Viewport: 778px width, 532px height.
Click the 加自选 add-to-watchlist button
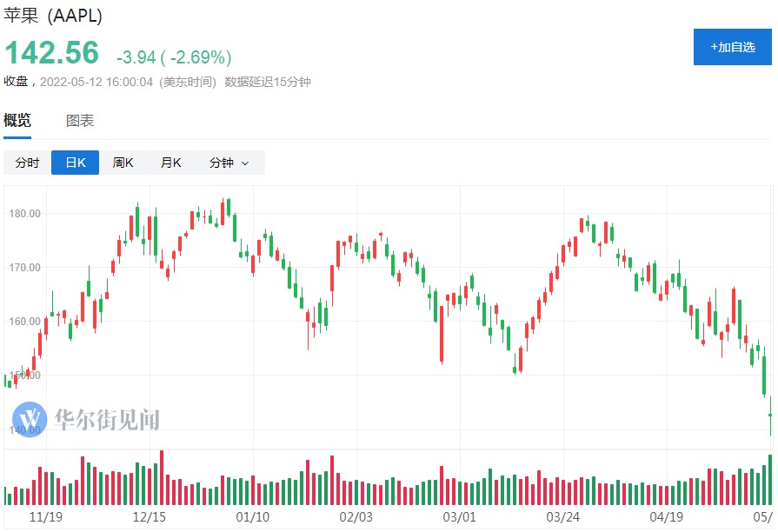tap(732, 47)
